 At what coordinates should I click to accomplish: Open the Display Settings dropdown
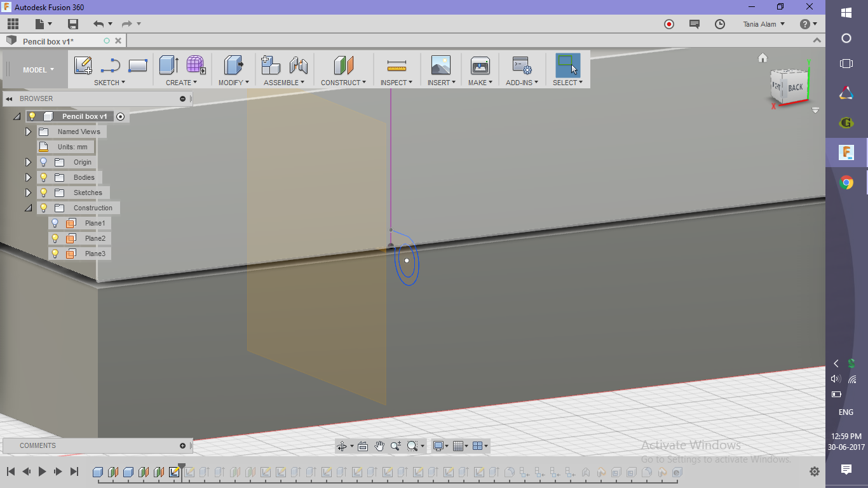[x=440, y=446]
